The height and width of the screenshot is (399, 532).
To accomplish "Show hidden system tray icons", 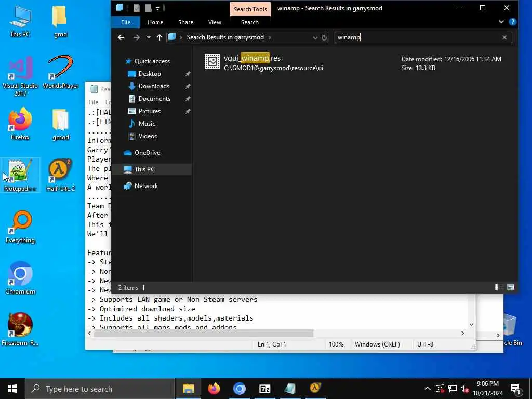I will 428,389.
